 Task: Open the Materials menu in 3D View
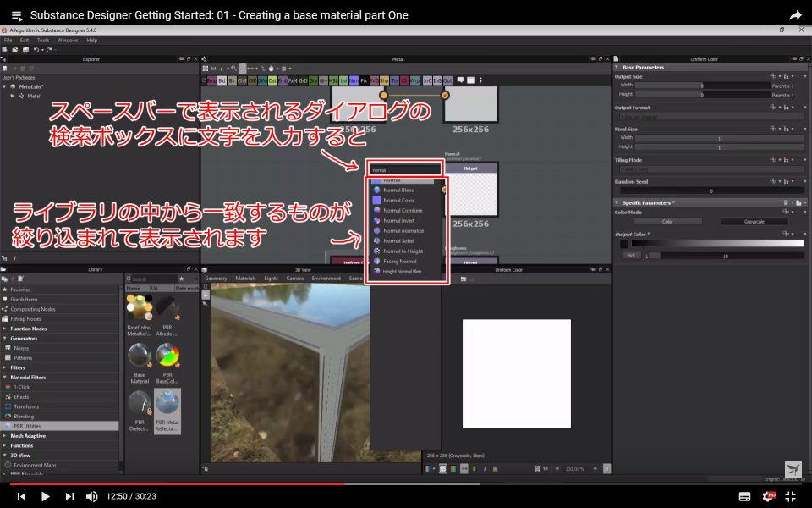pos(245,279)
